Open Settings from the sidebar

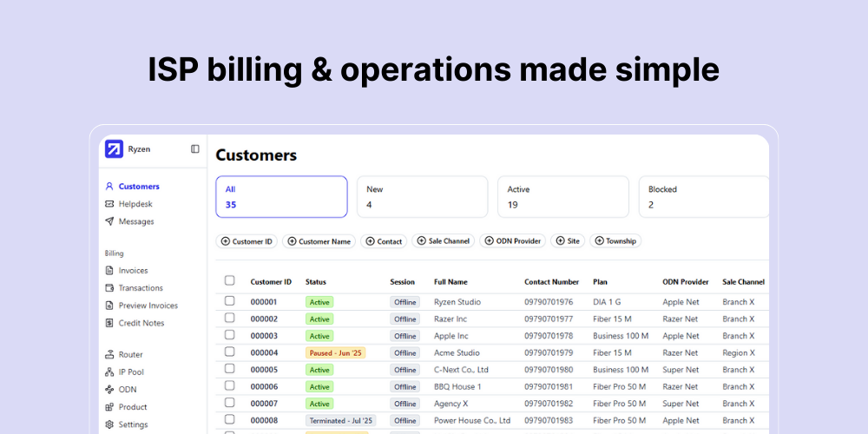pos(133,424)
